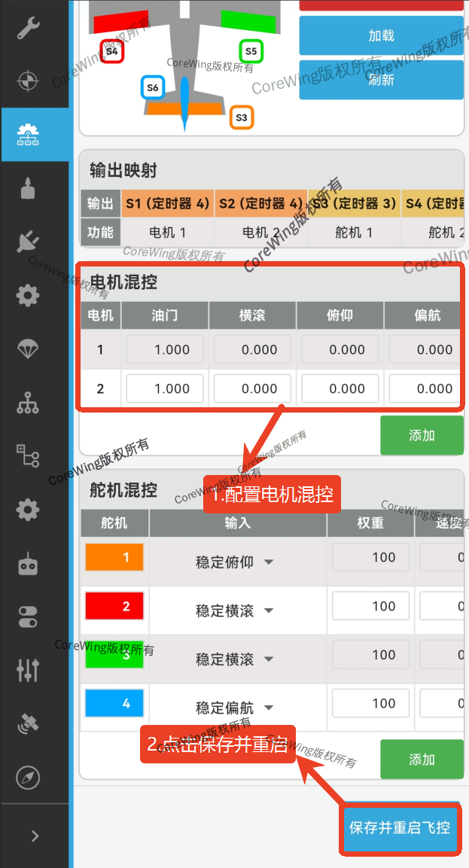
Task: Click 保存并重启飞控 button
Action: (x=400, y=828)
